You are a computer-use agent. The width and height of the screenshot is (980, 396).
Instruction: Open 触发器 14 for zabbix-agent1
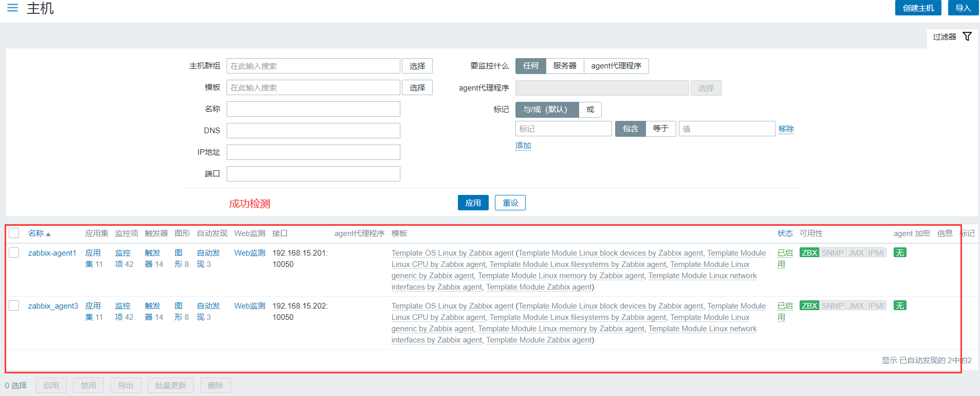(x=153, y=259)
